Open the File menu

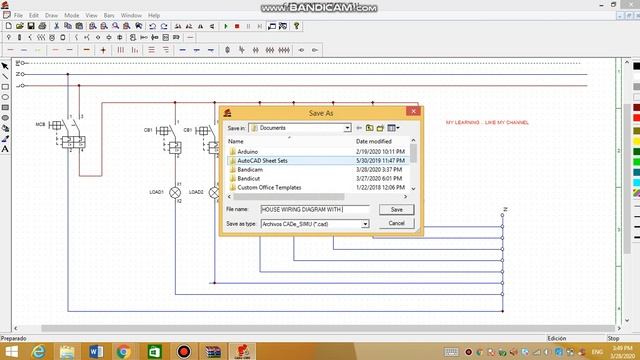(x=18, y=16)
